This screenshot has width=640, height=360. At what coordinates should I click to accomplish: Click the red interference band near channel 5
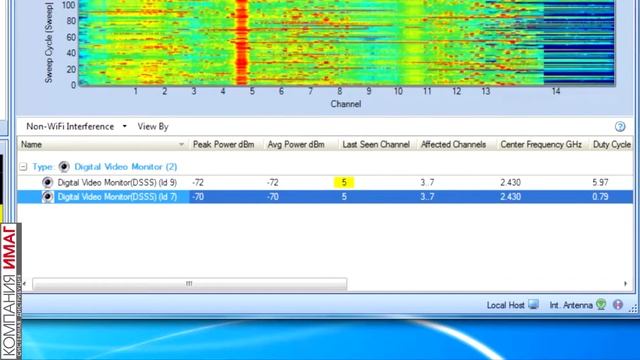point(242,42)
